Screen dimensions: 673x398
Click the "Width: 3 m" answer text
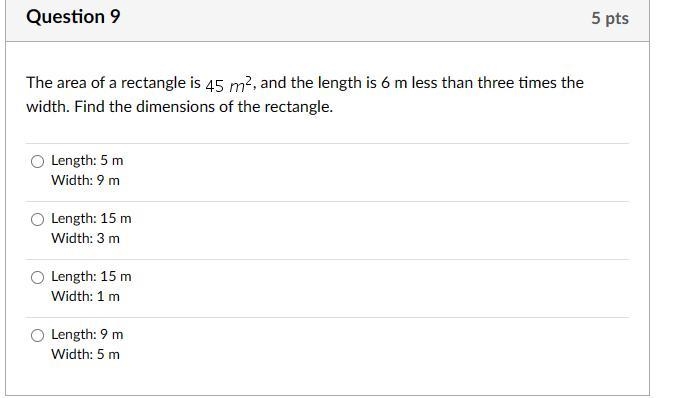pos(85,238)
